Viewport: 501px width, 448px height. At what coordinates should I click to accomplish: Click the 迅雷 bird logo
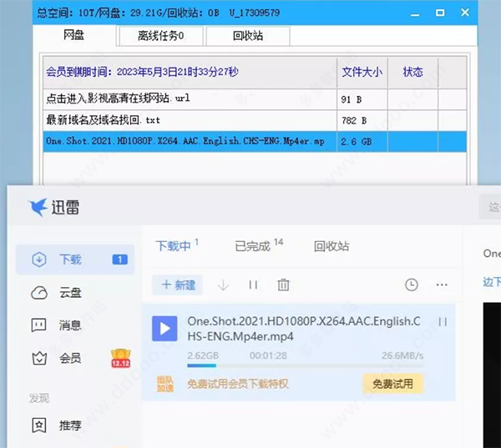click(x=38, y=207)
